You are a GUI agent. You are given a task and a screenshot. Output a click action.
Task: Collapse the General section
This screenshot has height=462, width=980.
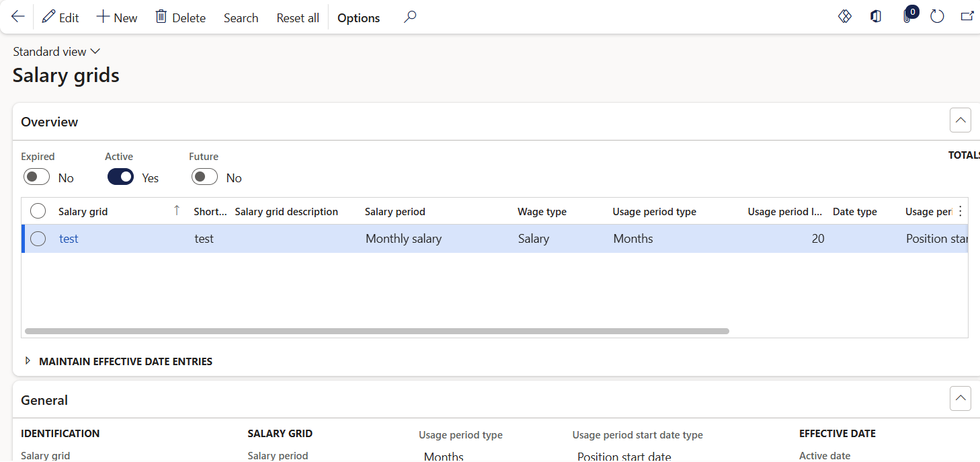coord(961,399)
